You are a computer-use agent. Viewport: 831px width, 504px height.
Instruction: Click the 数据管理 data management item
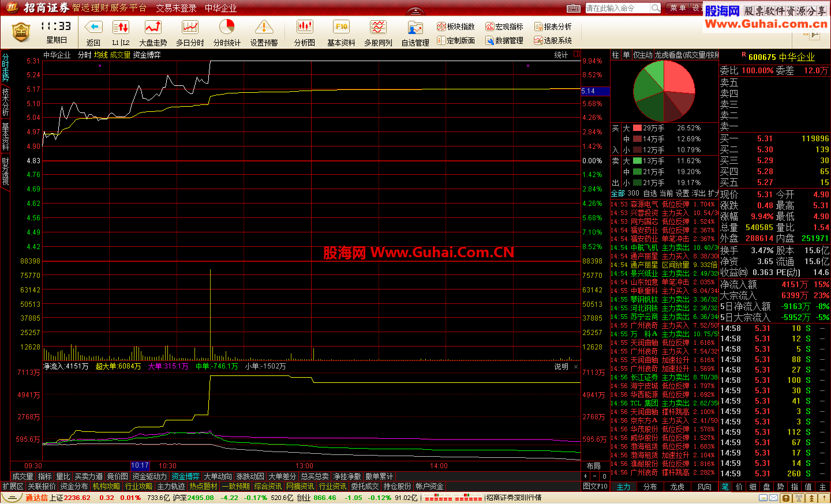click(504, 40)
